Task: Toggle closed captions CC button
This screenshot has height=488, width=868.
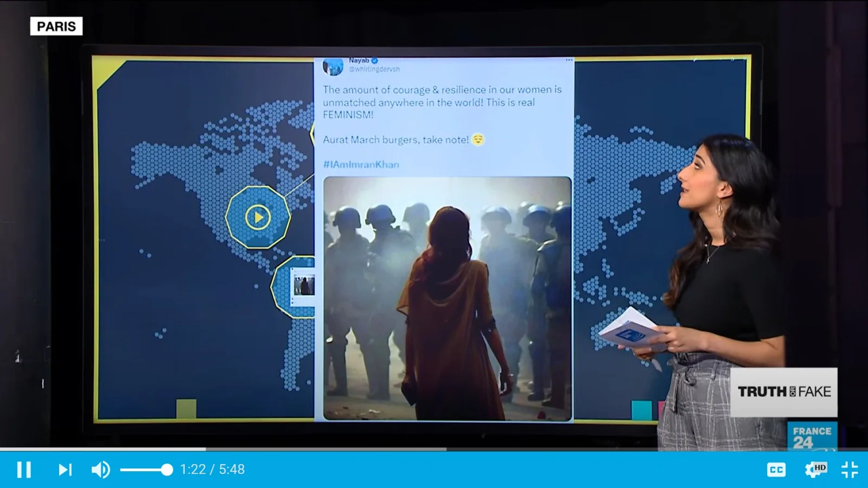Action: tap(776, 470)
